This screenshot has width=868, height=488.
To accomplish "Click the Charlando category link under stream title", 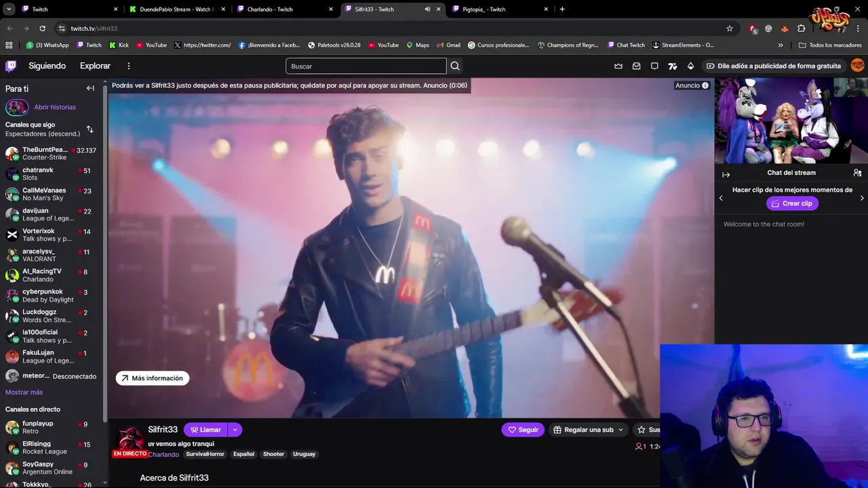I will click(x=163, y=454).
